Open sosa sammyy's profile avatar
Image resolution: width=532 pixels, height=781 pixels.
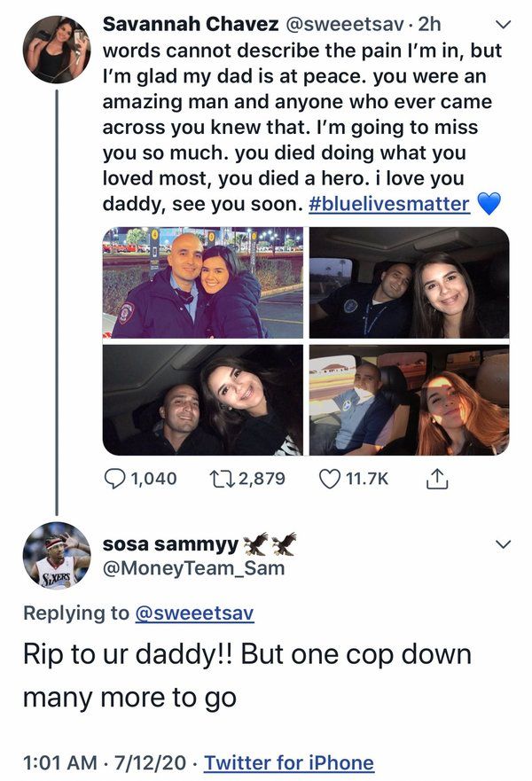[57, 556]
